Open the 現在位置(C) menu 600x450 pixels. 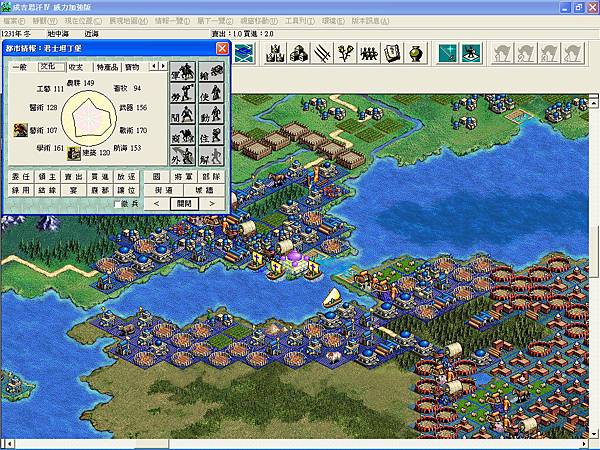point(83,21)
